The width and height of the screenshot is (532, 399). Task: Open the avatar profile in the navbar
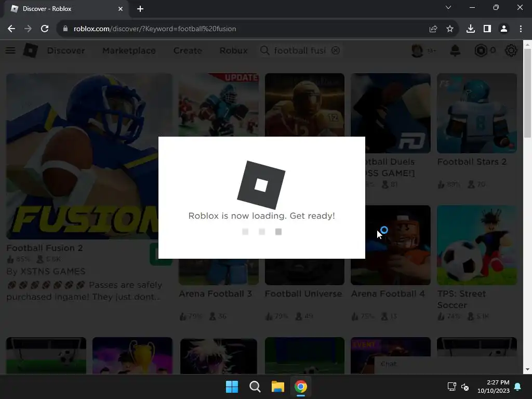[x=417, y=50]
